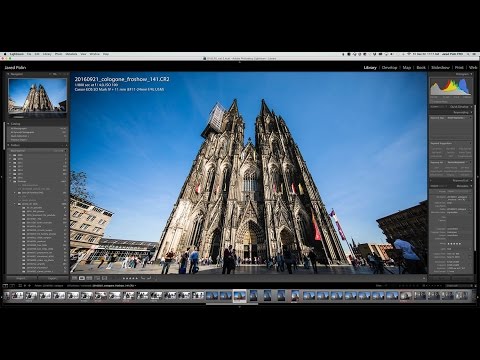The height and width of the screenshot is (360, 480).
Task: Open the Map module
Action: click(407, 67)
